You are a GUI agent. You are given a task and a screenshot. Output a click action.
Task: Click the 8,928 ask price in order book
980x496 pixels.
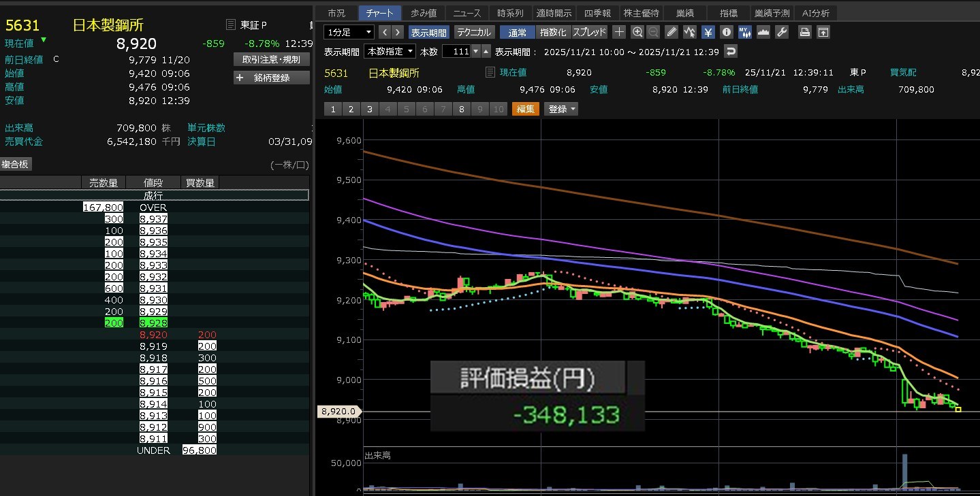pyautogui.click(x=153, y=323)
